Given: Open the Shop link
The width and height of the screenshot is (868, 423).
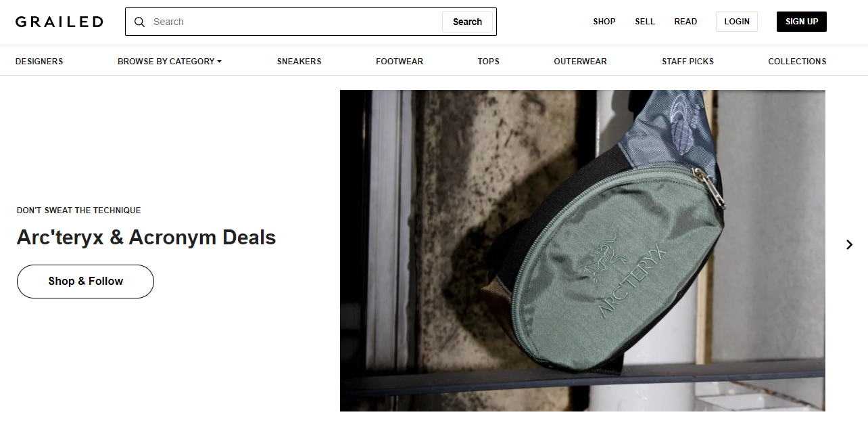Looking at the screenshot, I should [604, 22].
